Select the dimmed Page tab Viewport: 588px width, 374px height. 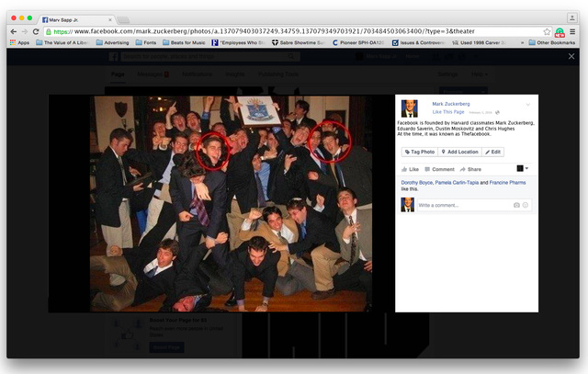coord(118,74)
